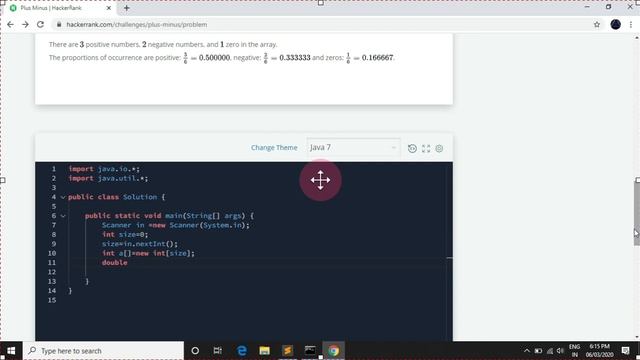Open the network status icon
The height and width of the screenshot is (360, 640).
(x=550, y=351)
